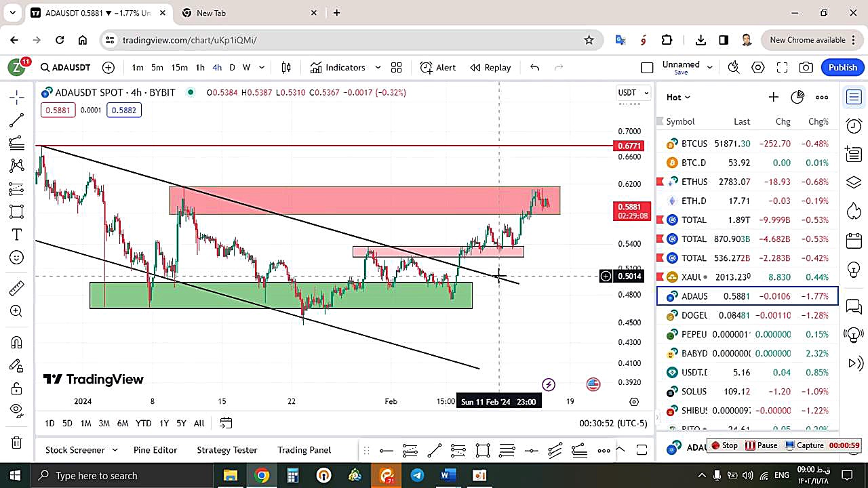The height and width of the screenshot is (488, 868).
Task: Select ETHUS row in watchlist
Action: tap(747, 182)
